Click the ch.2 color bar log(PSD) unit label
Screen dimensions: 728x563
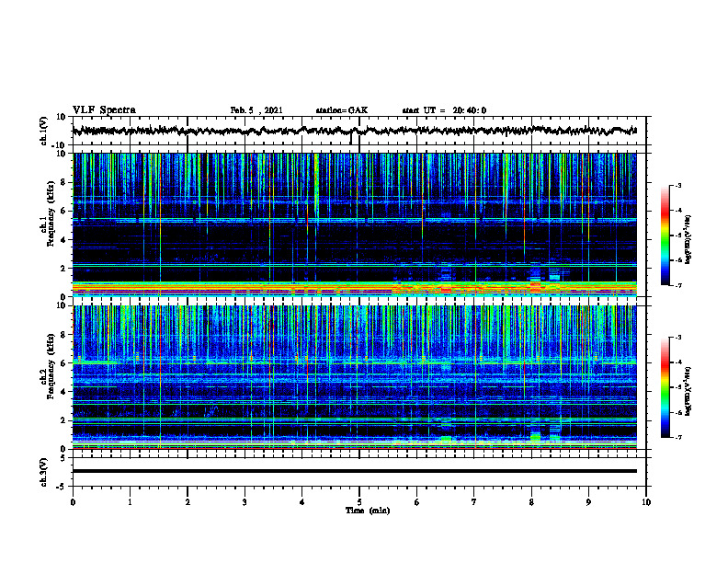[x=688, y=392]
